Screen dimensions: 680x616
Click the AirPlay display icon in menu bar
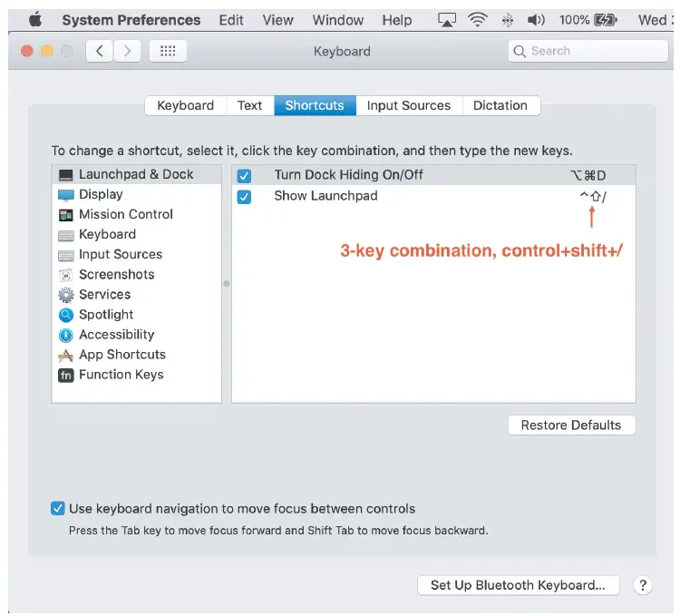click(x=446, y=20)
